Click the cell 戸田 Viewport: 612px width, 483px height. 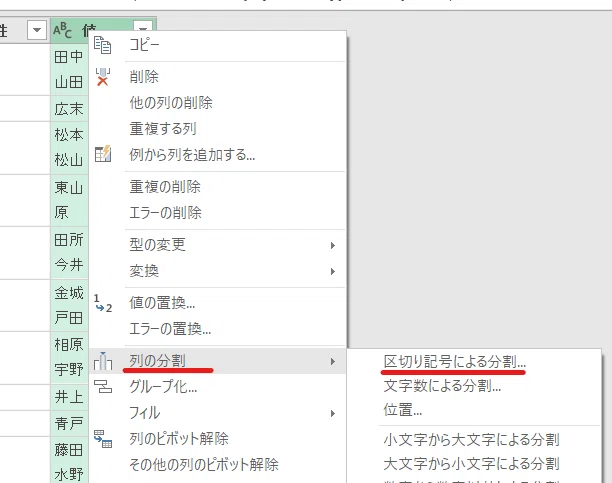pyautogui.click(x=69, y=318)
